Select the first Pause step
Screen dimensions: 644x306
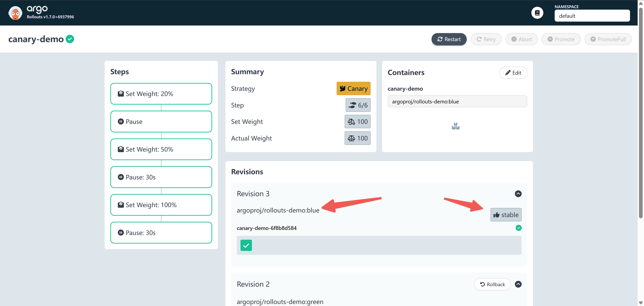coord(161,122)
